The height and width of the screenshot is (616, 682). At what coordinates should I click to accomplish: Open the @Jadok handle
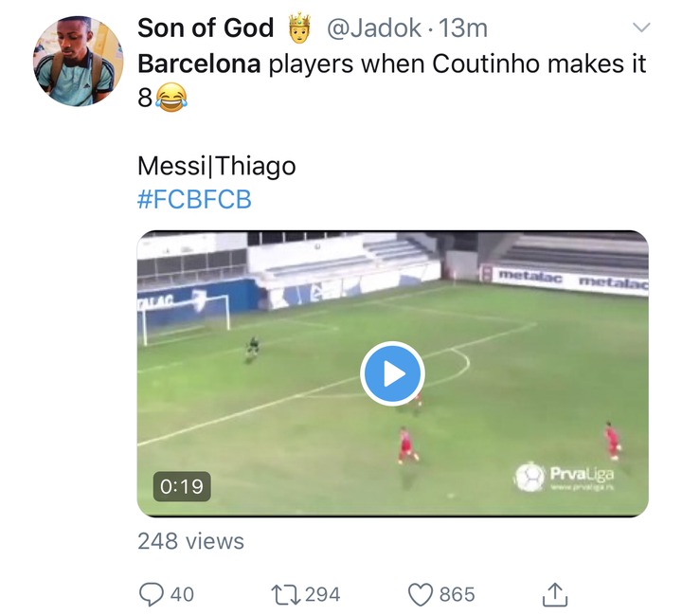[x=373, y=28]
